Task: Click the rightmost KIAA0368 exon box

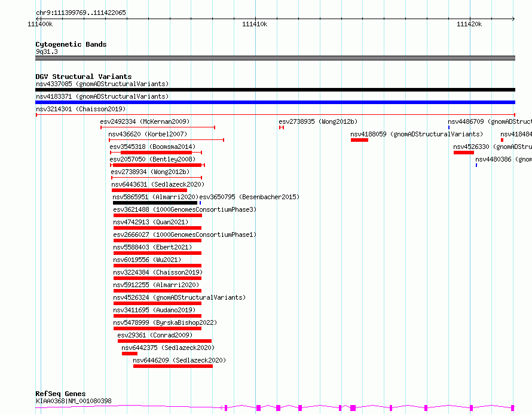Action: tap(513, 407)
